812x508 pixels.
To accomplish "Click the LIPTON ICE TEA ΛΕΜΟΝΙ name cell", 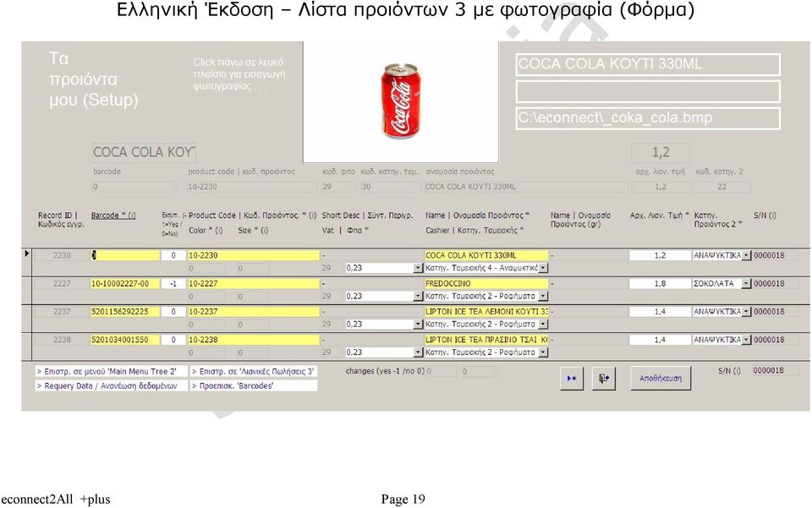I will [x=486, y=311].
